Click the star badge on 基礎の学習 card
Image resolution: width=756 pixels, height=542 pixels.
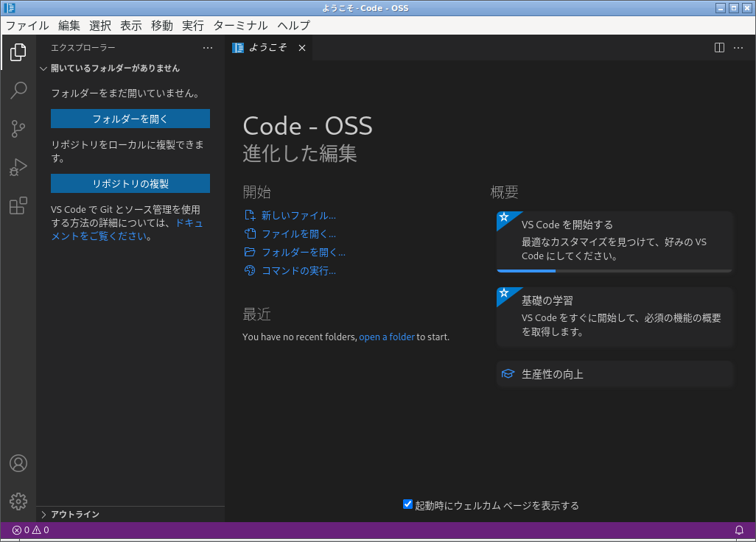[x=504, y=293]
